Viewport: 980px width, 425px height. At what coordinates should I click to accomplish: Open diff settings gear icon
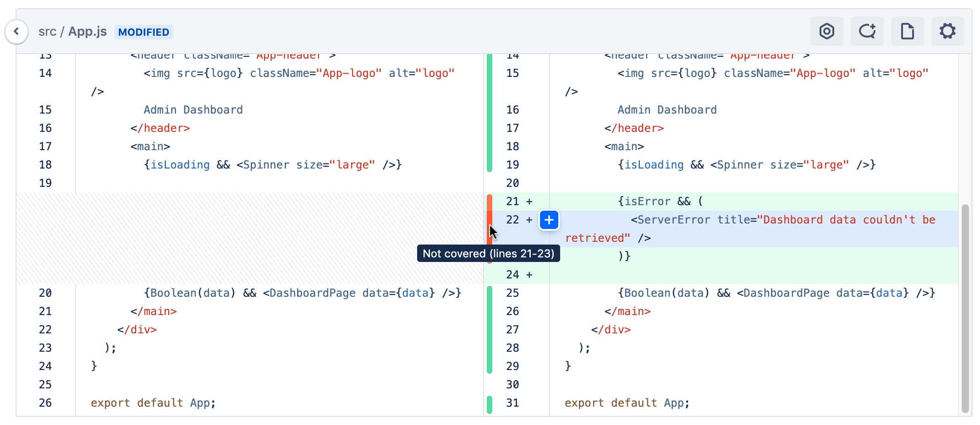(x=947, y=32)
